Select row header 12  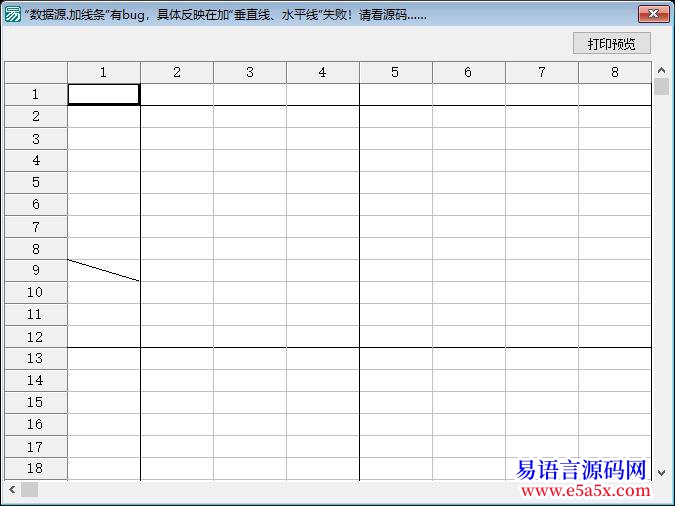point(36,336)
